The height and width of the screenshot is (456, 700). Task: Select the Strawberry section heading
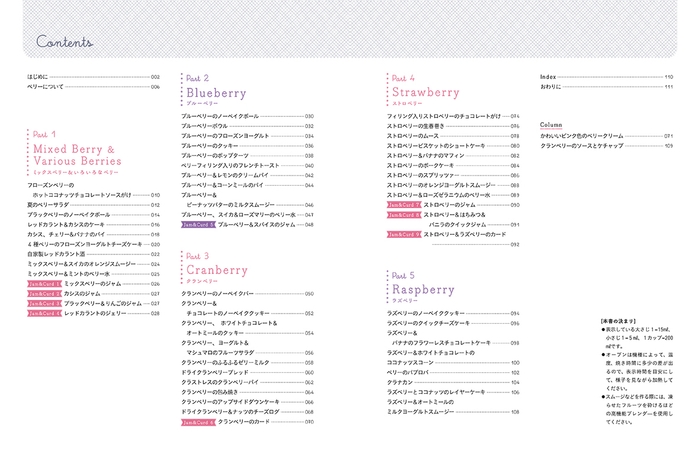click(x=426, y=94)
